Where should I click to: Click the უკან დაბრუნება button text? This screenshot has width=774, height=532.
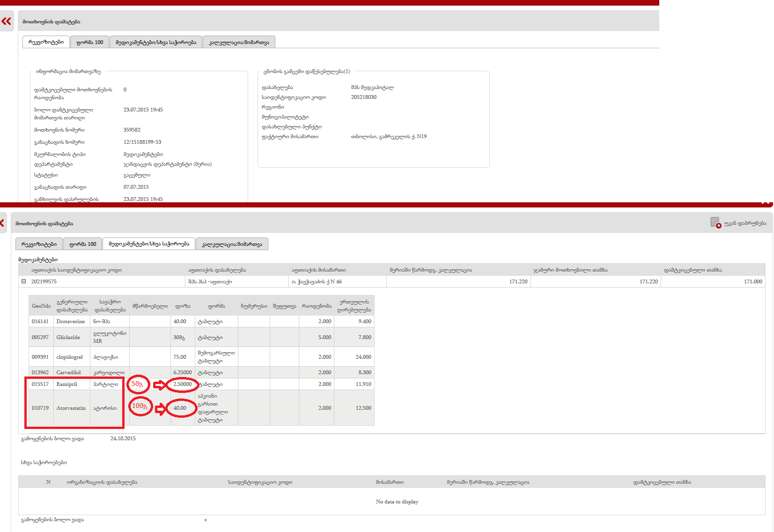pyautogui.click(x=745, y=223)
